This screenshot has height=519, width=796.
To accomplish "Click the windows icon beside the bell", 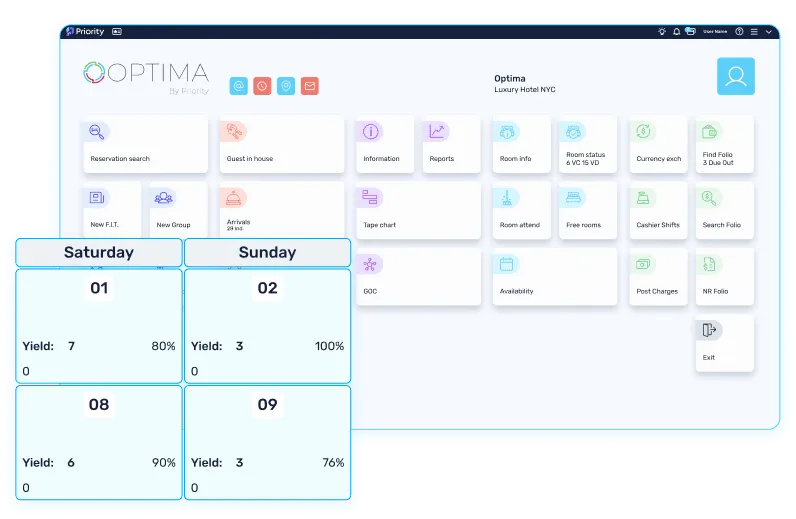I will (690, 31).
